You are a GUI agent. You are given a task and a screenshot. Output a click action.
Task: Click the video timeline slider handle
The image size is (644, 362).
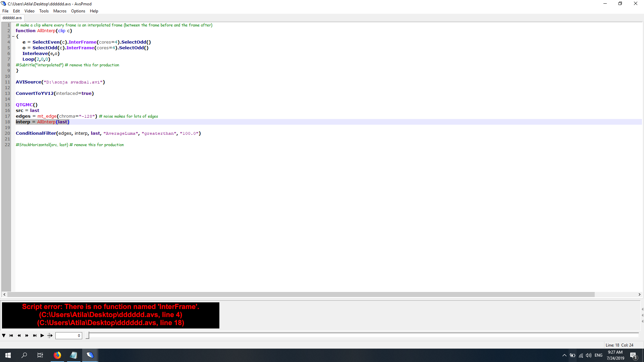pyautogui.click(x=88, y=335)
